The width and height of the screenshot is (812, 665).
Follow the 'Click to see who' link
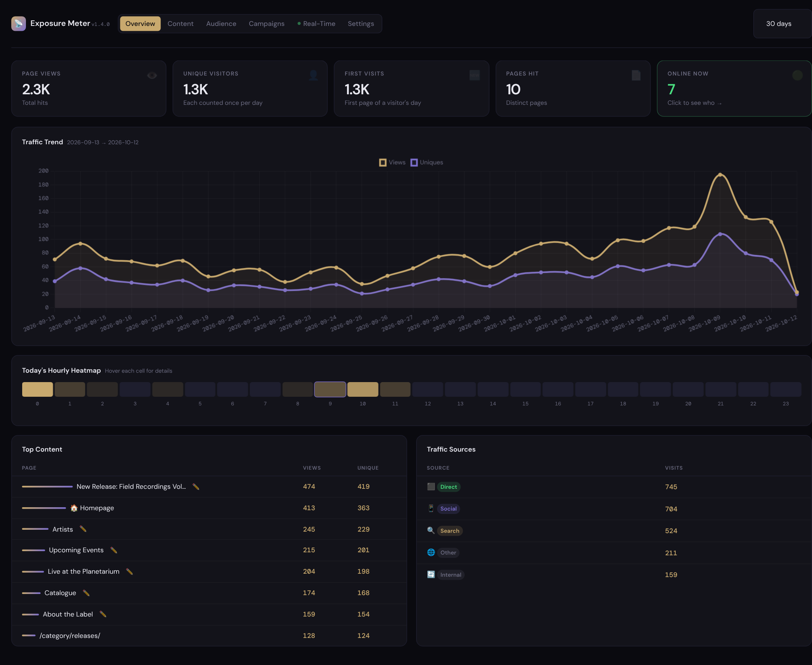(x=694, y=103)
